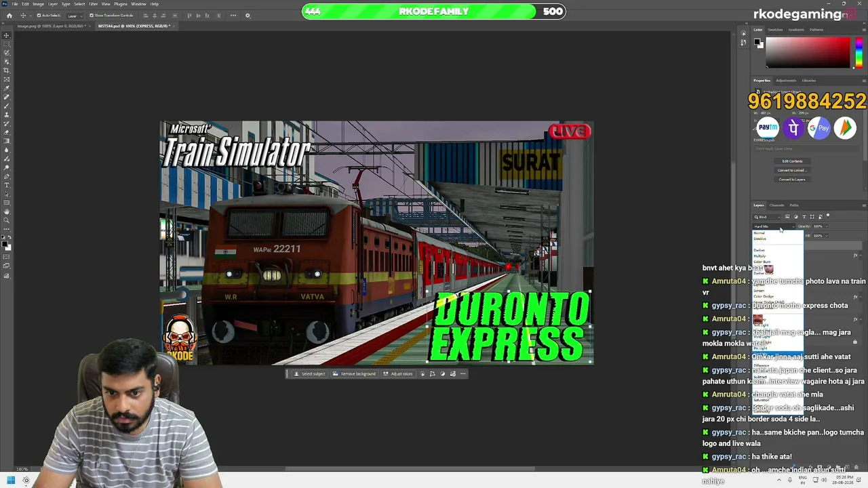The height and width of the screenshot is (488, 868).
Task: Open the Hard Mix blend mode dropdown
Action: click(x=774, y=226)
